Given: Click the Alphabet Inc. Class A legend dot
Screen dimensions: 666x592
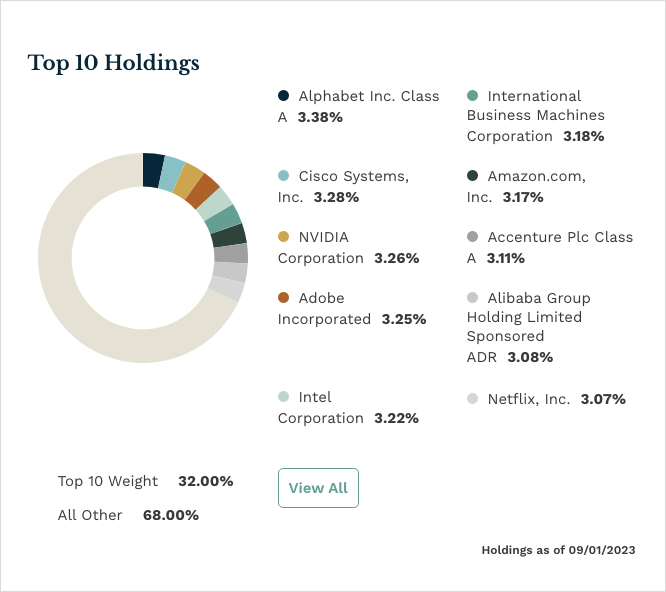Looking at the screenshot, I should (283, 96).
